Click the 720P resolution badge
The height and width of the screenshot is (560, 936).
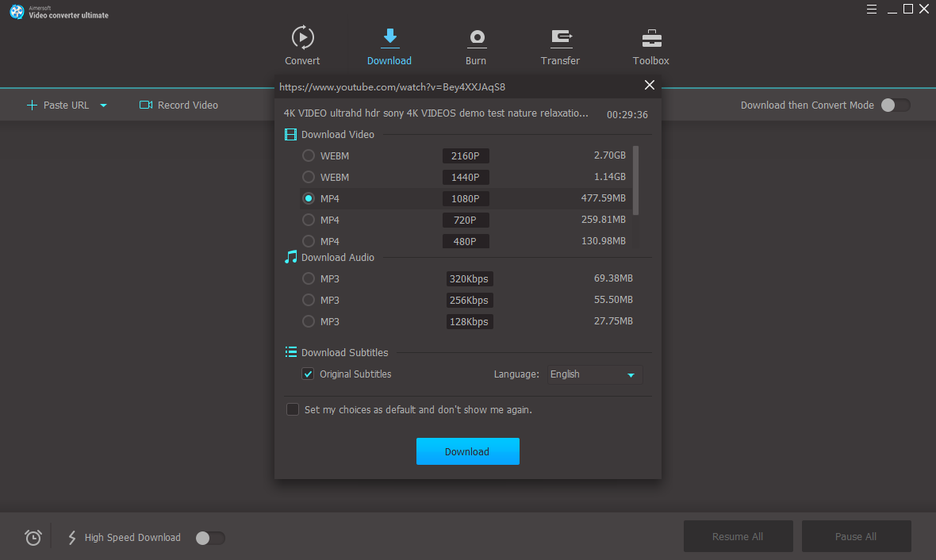coord(466,221)
